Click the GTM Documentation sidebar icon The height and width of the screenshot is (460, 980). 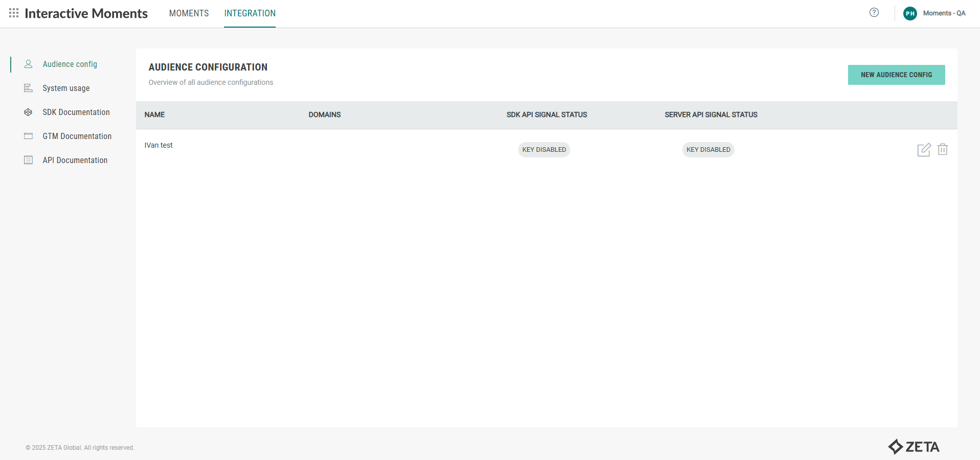click(29, 136)
